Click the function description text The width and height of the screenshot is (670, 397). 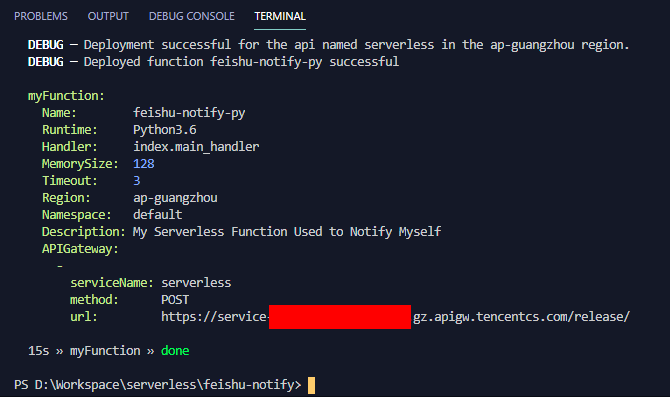pos(287,232)
